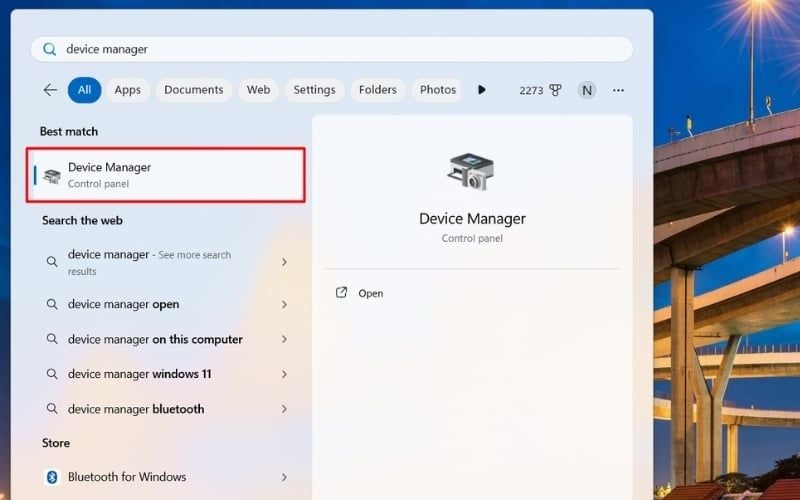Select 'device manager open' suggestion
This screenshot has height=500, width=800.
coord(166,305)
